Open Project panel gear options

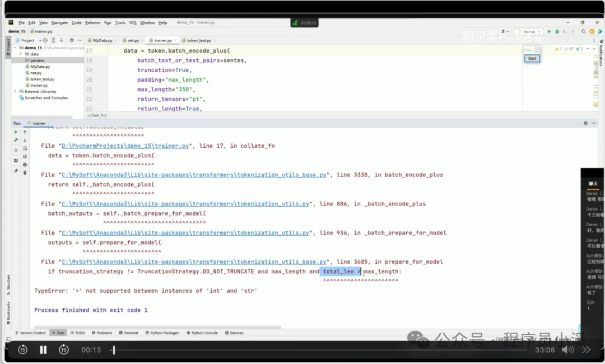pyautogui.click(x=71, y=40)
